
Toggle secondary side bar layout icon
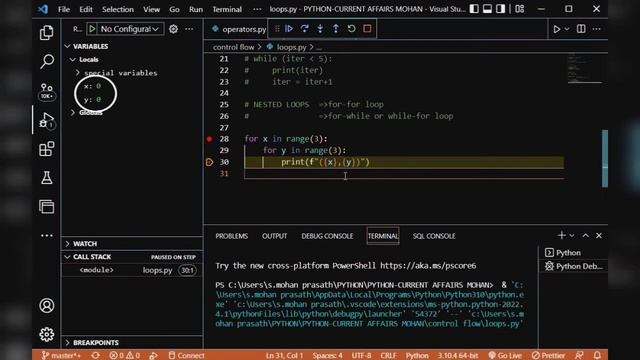pyautogui.click(x=501, y=9)
